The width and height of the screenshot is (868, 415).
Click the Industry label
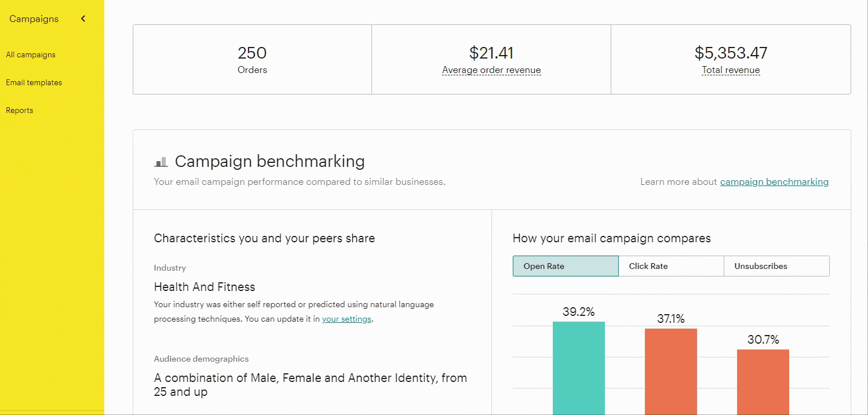170,268
